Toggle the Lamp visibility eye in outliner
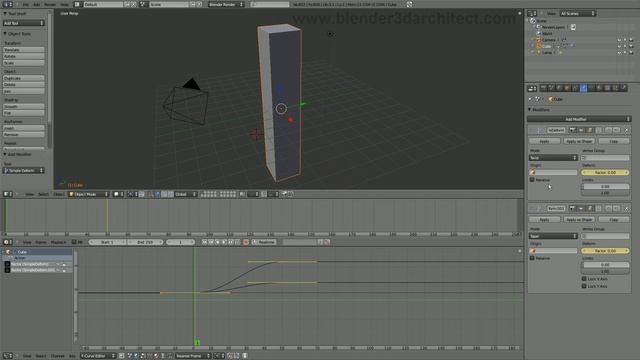The height and width of the screenshot is (360, 640). 619,52
